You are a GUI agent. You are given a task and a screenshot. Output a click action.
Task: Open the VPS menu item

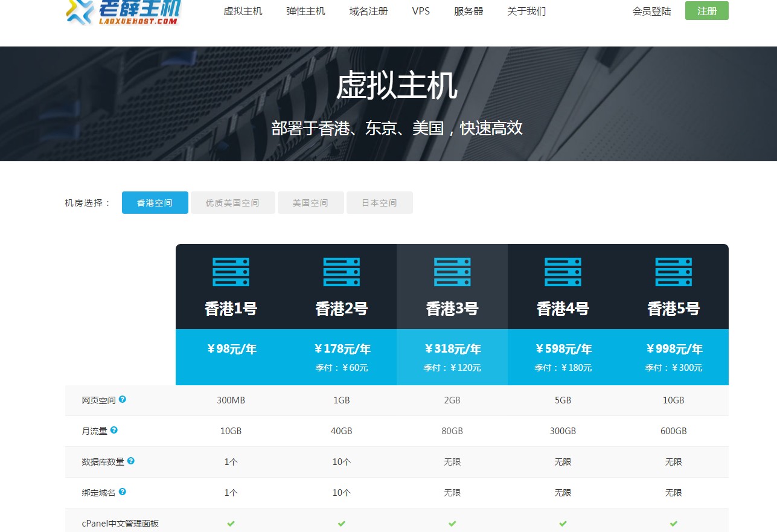pos(421,11)
